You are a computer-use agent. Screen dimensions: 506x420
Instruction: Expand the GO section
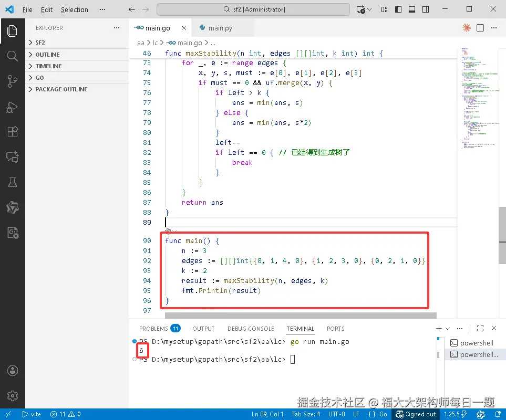tap(77, 78)
